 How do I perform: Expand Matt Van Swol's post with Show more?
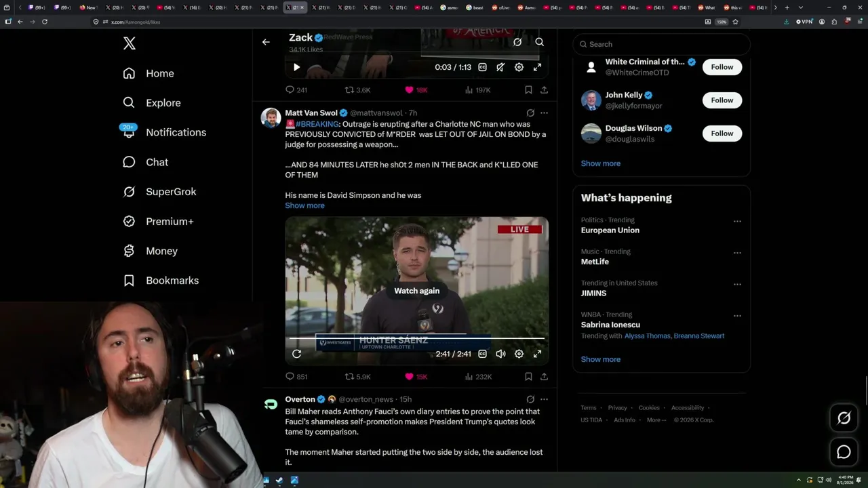pyautogui.click(x=304, y=205)
